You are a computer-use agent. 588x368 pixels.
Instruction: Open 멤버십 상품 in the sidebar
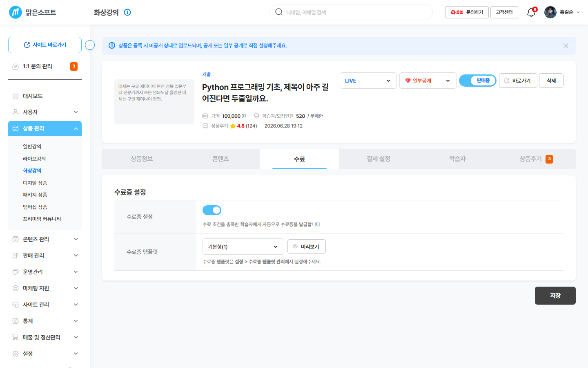(x=35, y=207)
